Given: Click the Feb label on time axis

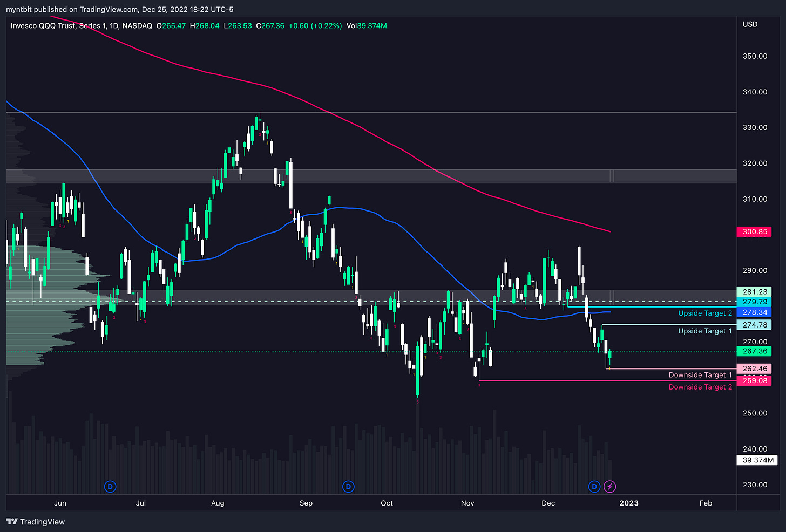Looking at the screenshot, I should coord(706,503).
